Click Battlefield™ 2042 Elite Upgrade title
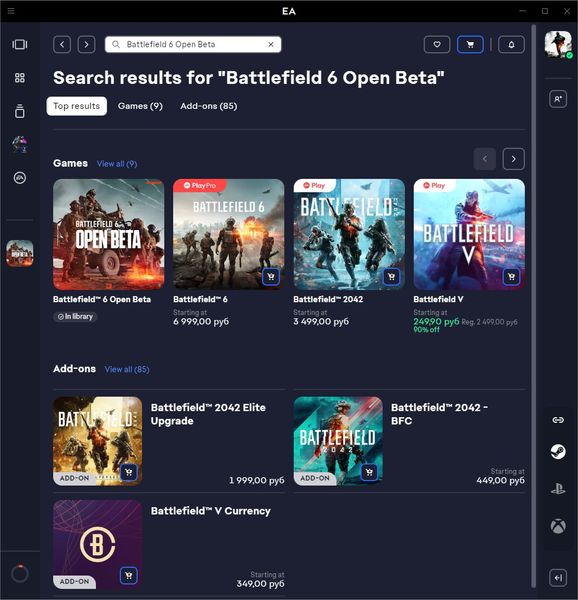 point(208,414)
